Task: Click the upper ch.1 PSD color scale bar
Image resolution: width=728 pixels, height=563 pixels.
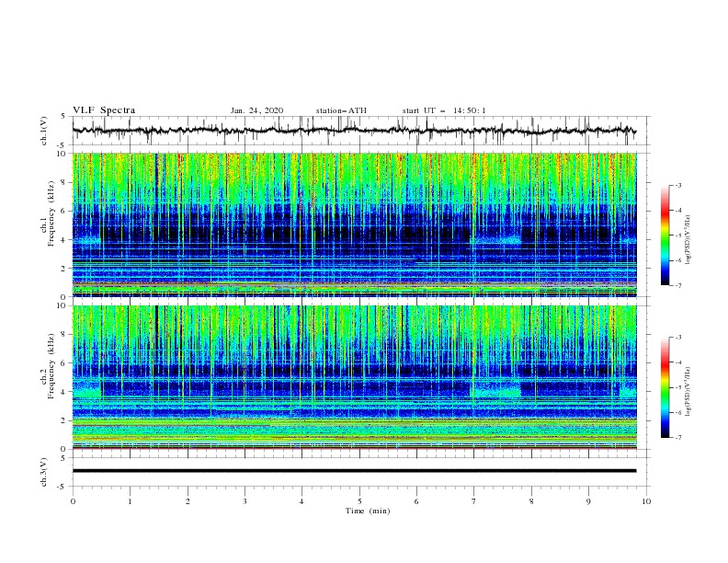Action: [x=665, y=236]
